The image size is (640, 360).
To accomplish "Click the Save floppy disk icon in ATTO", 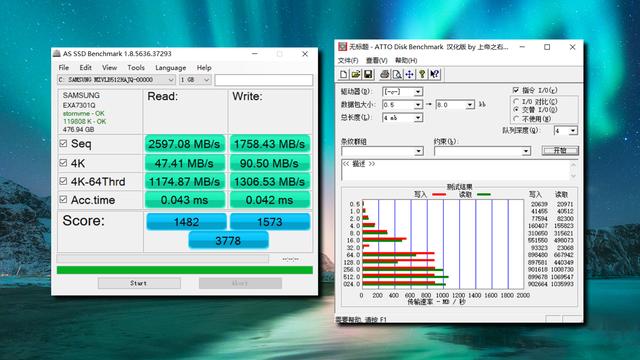I will pos(368,74).
